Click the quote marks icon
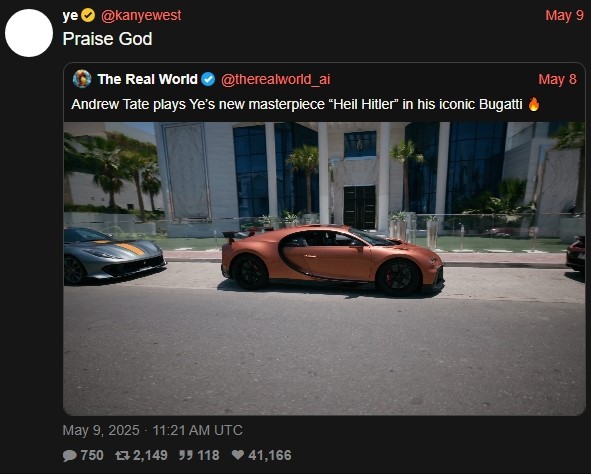 (x=186, y=455)
